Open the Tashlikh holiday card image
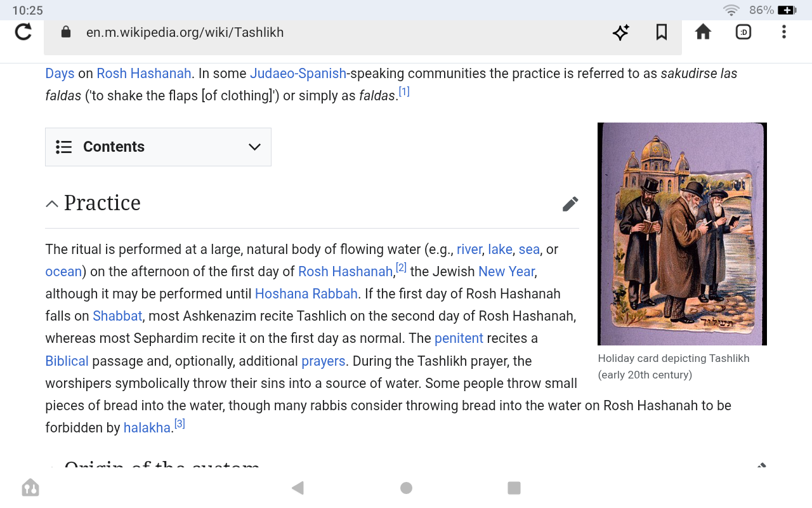The width and height of the screenshot is (812, 508). pyautogui.click(x=682, y=234)
